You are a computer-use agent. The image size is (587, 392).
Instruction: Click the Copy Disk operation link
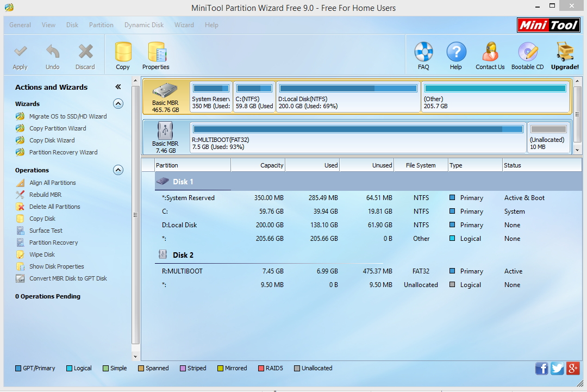(42, 219)
